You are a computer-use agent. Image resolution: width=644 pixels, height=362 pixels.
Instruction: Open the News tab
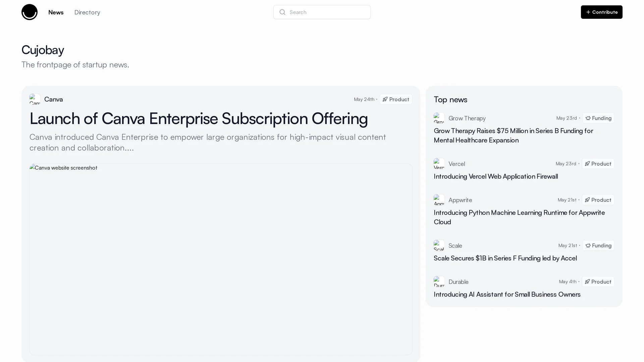(56, 12)
